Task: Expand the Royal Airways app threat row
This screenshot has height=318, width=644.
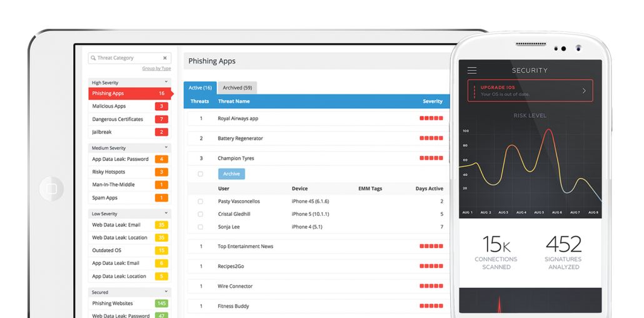Action: tap(318, 118)
